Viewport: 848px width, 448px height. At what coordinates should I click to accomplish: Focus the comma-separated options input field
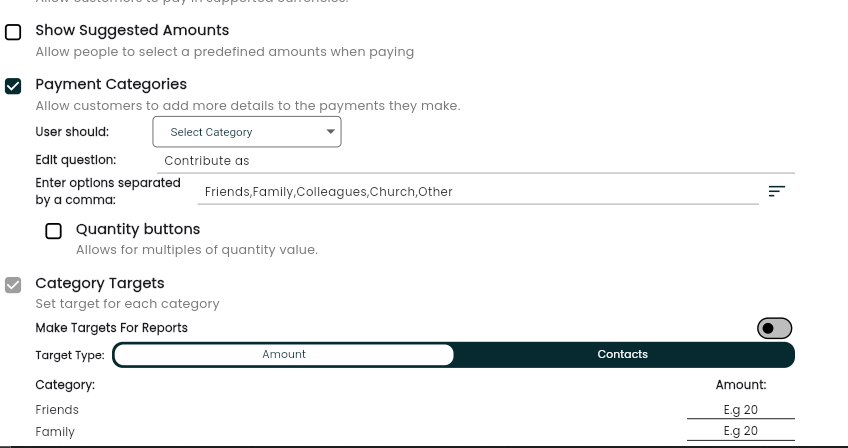478,192
